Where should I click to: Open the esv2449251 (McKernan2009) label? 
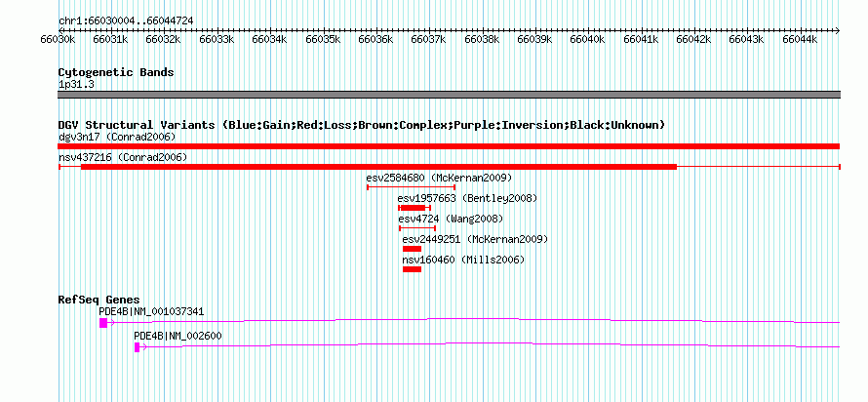tap(475, 239)
